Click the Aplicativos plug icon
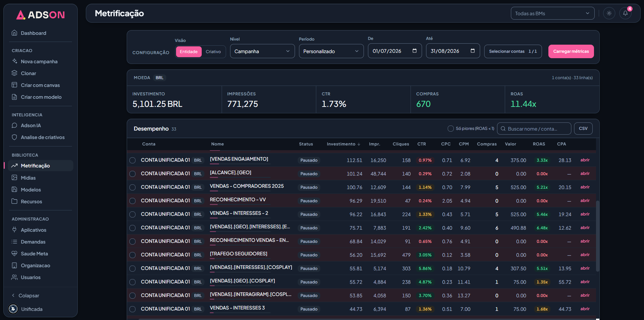Screen dimensions: 644x320 tap(14, 230)
